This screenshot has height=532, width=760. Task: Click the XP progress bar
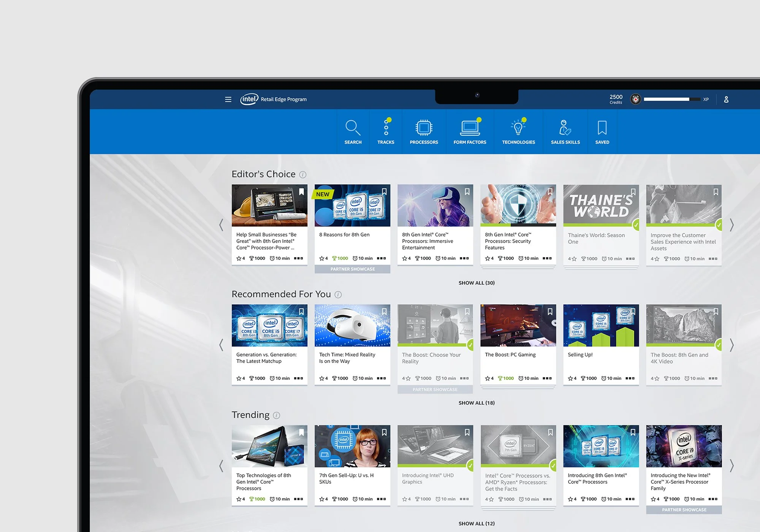(671, 99)
